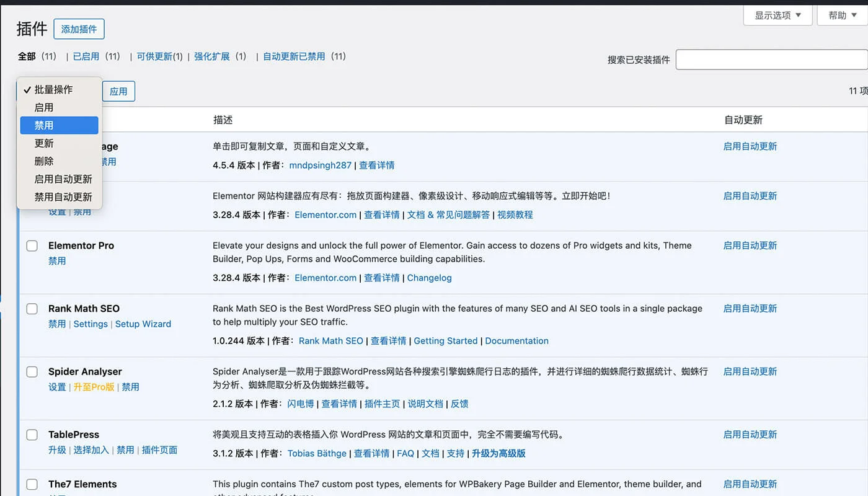Open the Elementor Pro Changelog
This screenshot has width=868, height=496.
tap(429, 278)
